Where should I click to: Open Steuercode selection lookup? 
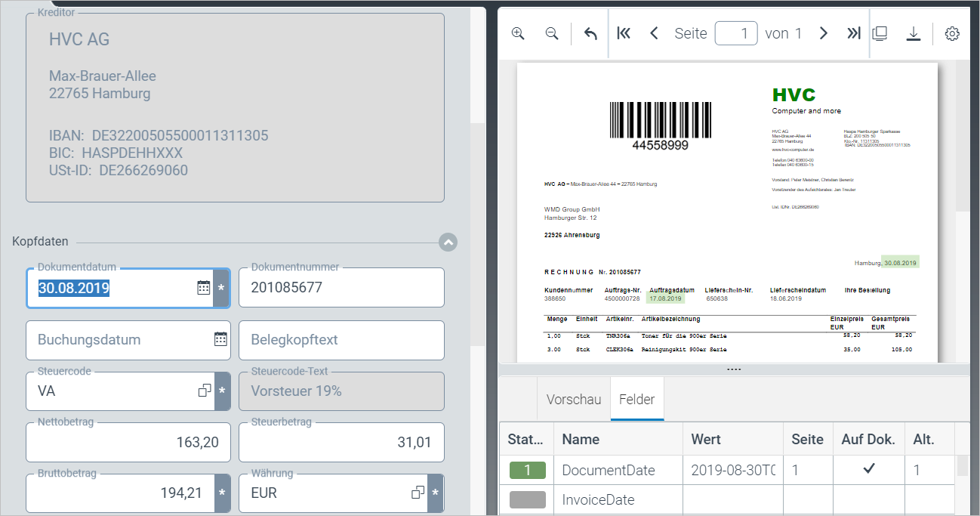click(205, 391)
